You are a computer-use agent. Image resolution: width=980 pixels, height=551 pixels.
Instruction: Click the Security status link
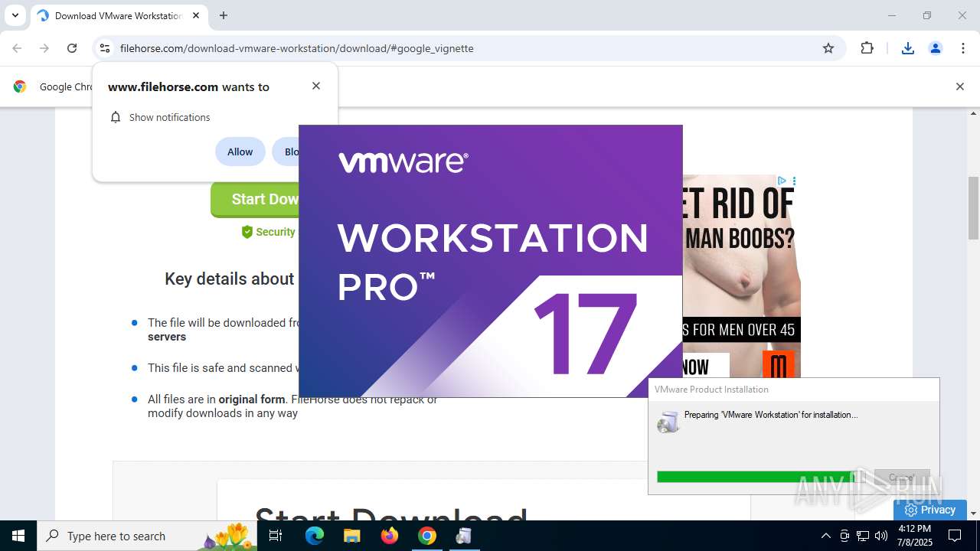(x=268, y=232)
